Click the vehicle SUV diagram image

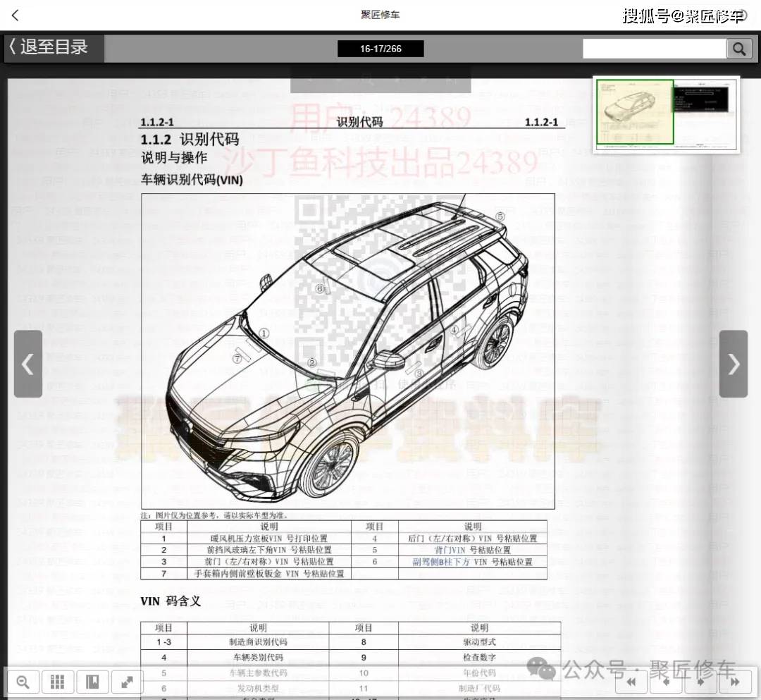point(347,350)
